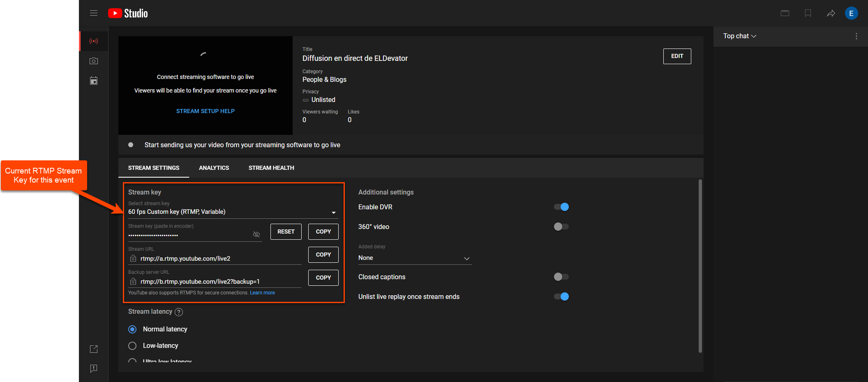Screen dimensions: 868x382
Task: Click the "People & Blogs" category text
Action: click(x=324, y=80)
